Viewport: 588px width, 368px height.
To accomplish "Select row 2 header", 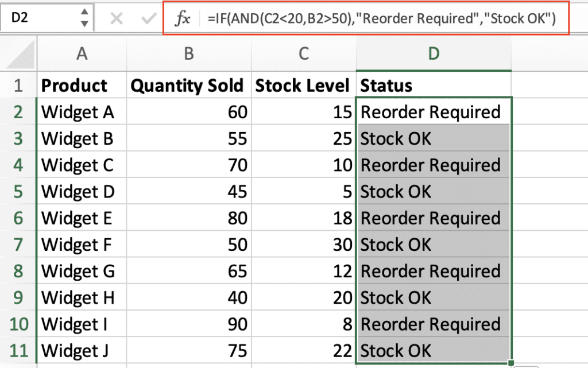I will coord(18,112).
